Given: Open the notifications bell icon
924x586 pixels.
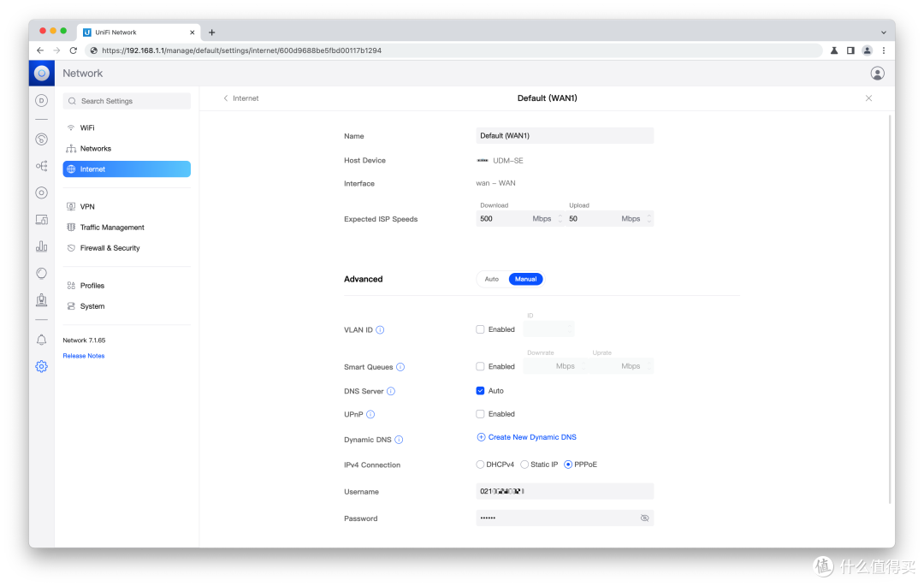Looking at the screenshot, I should 41,340.
